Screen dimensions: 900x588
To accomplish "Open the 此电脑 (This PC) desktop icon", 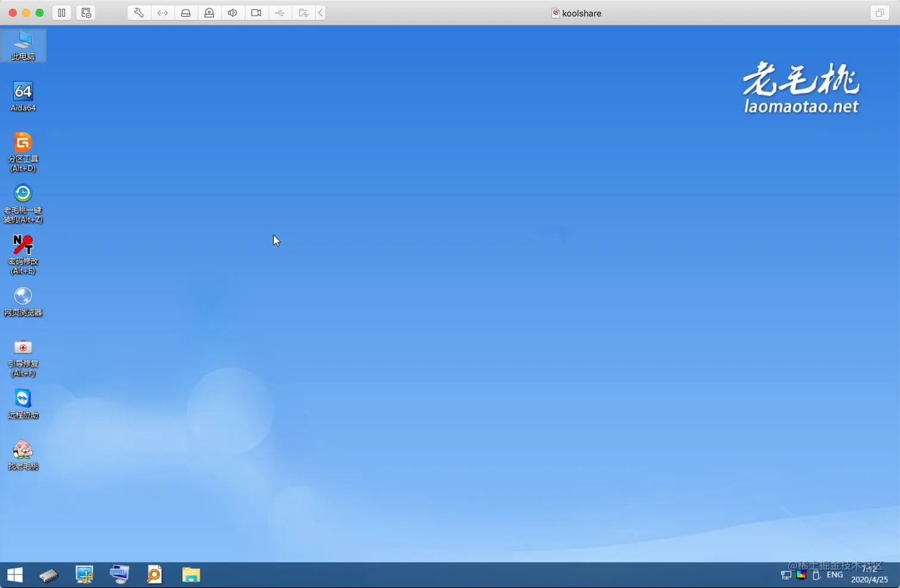I will (x=23, y=46).
